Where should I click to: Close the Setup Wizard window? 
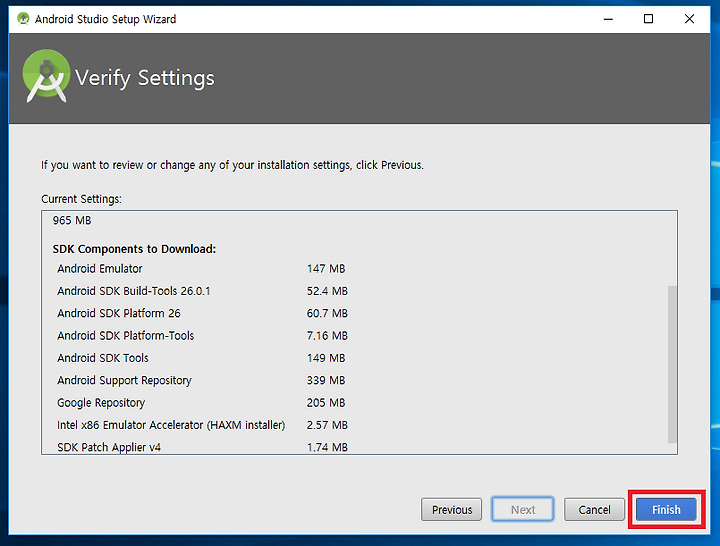tap(689, 19)
